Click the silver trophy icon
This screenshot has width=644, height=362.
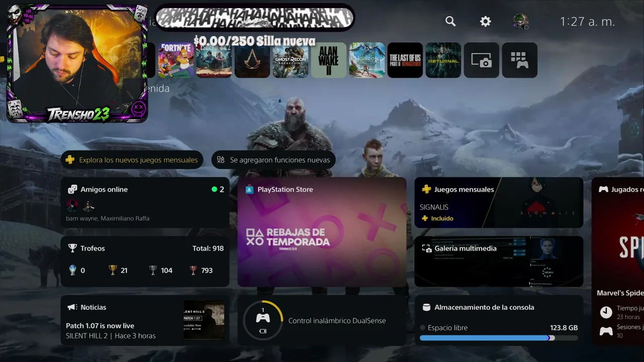(153, 270)
